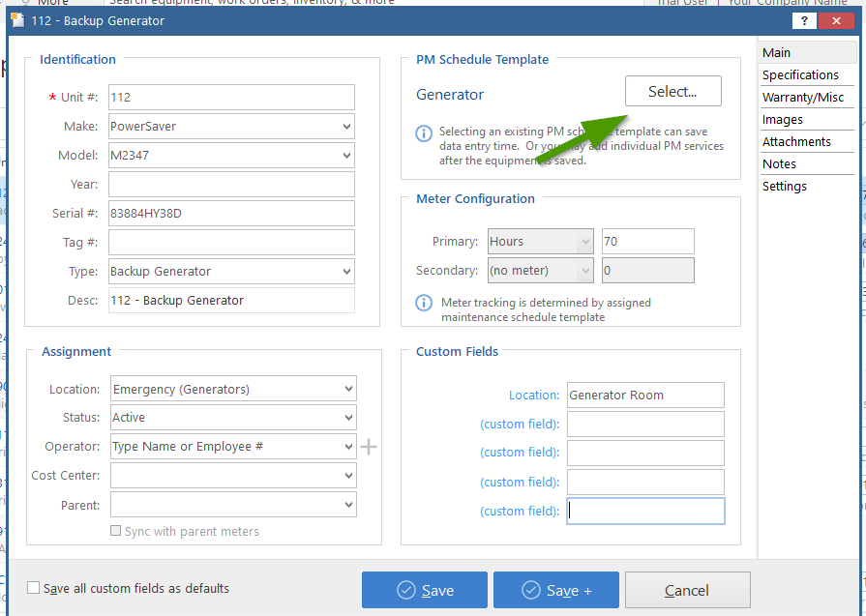Screen dimensions: 866x616
Task: Go to the Notes tab
Action: [x=807, y=164]
